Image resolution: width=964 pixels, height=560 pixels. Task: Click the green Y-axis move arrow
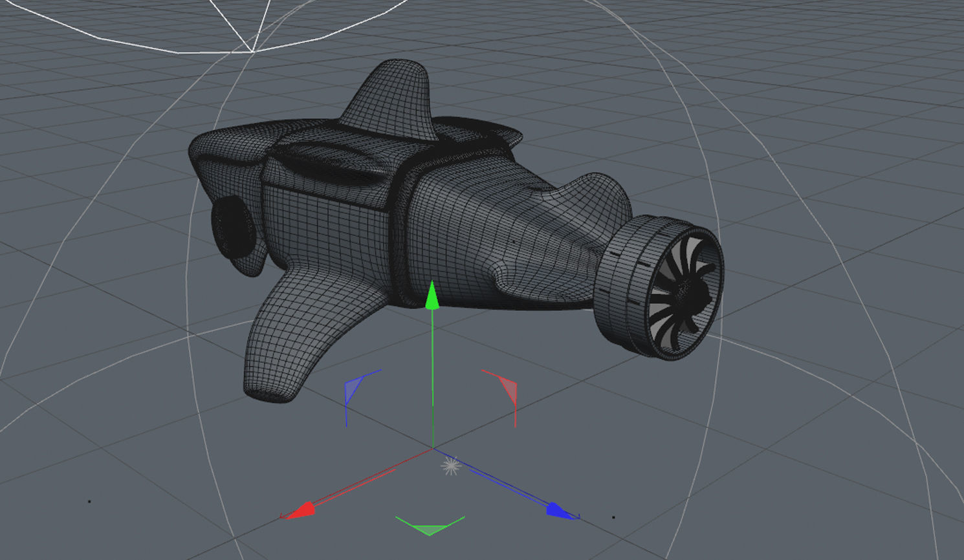pos(432,294)
